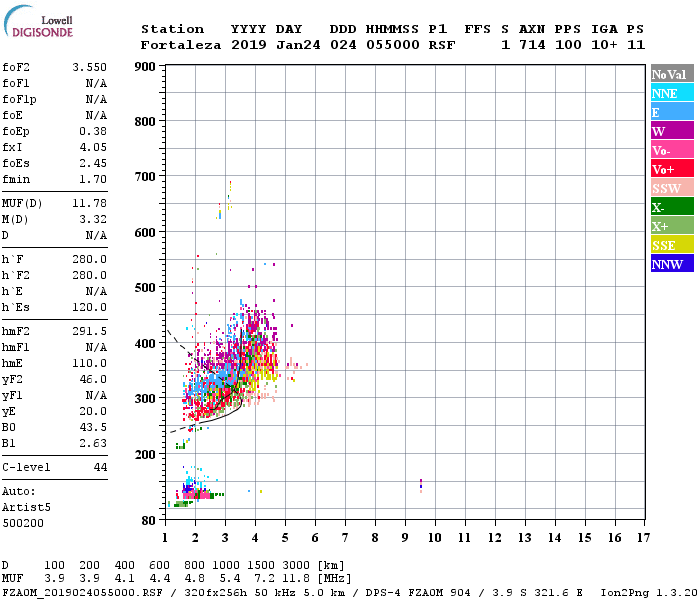
Task: Click the Lowell Digisonde logo
Action: click(x=38, y=22)
